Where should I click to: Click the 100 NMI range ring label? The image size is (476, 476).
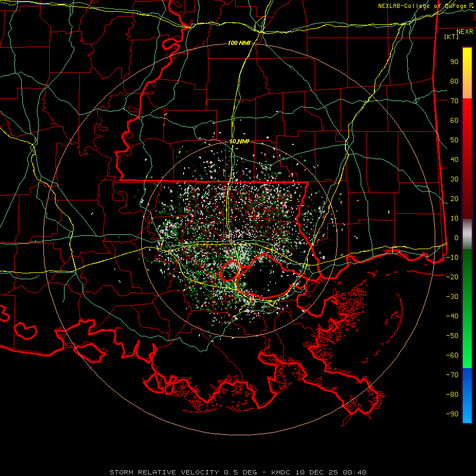[x=239, y=43]
